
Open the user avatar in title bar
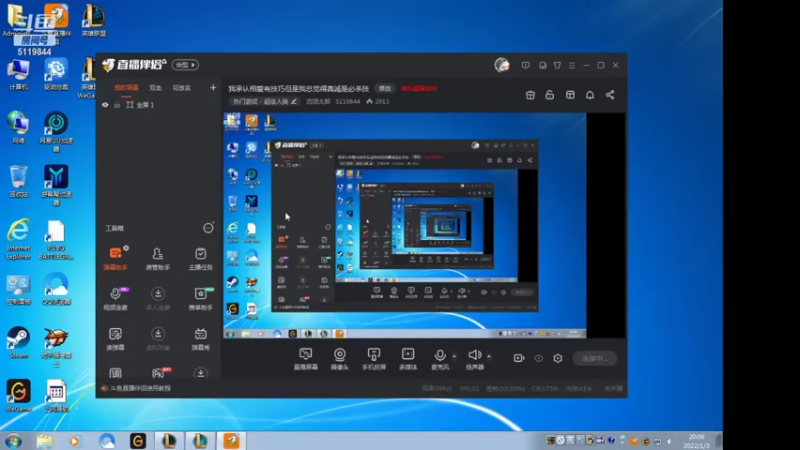(x=502, y=65)
